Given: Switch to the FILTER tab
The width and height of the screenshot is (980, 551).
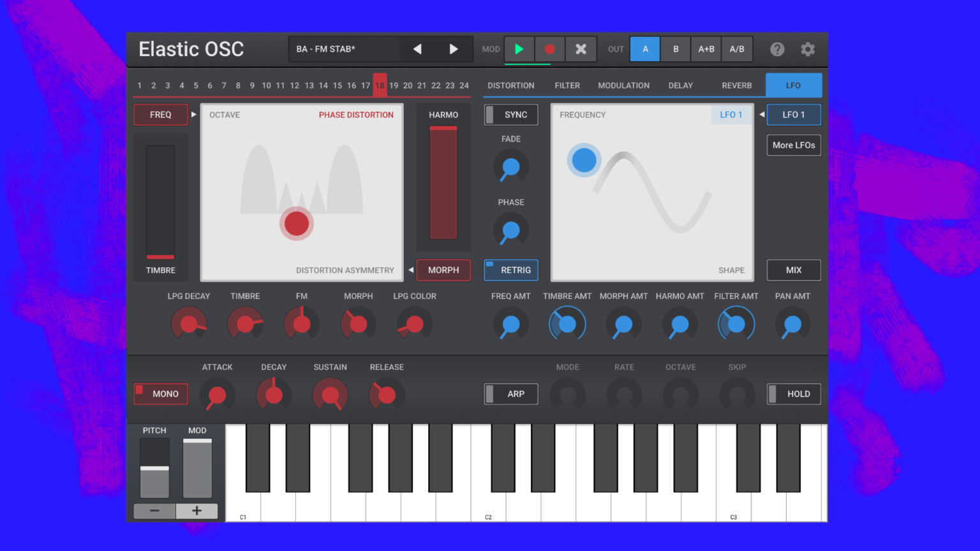Looking at the screenshot, I should [x=567, y=85].
